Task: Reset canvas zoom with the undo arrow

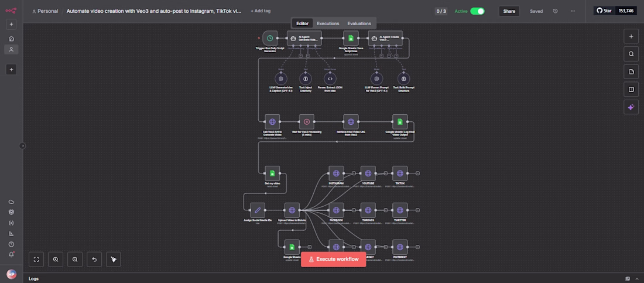Action: coord(94,259)
